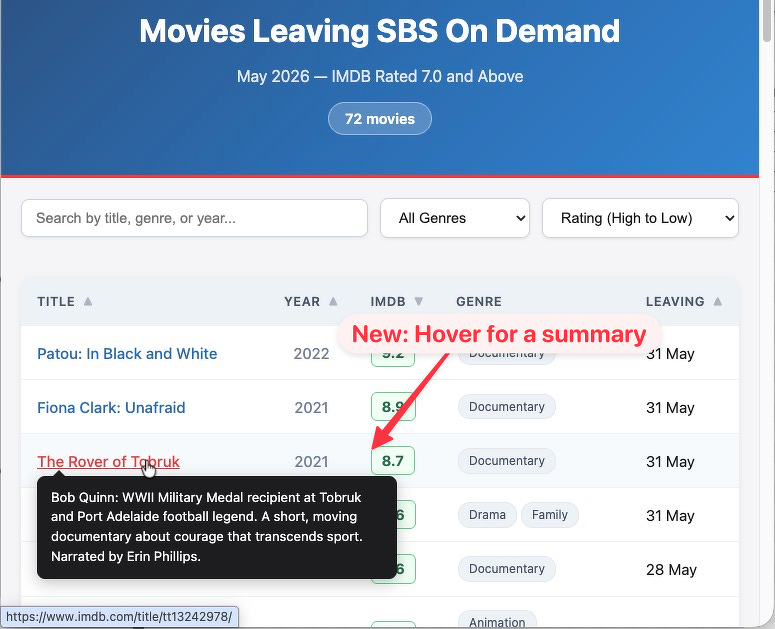
Task: Select the Drama genre tag
Action: pos(487,515)
